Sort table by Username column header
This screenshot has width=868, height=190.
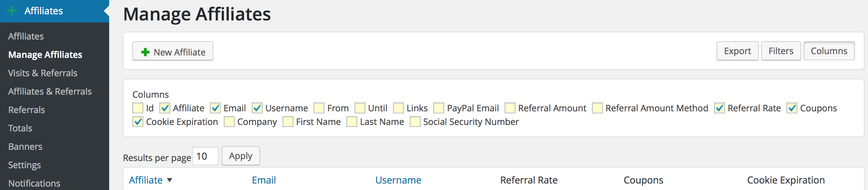(398, 180)
